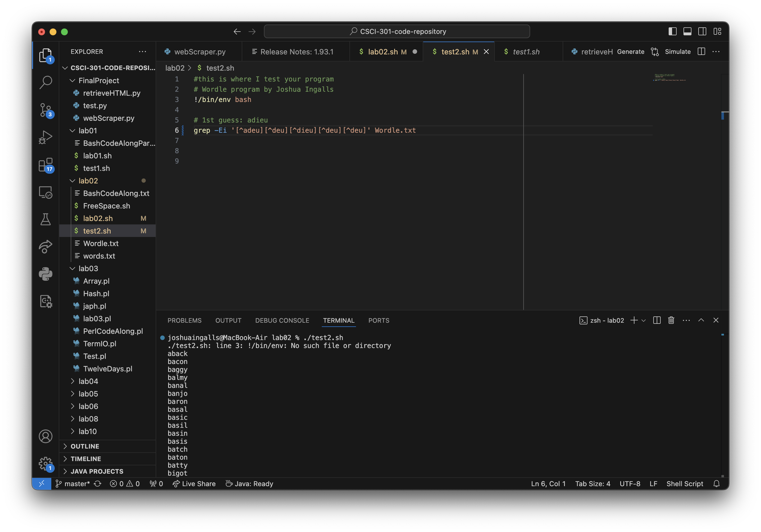Image resolution: width=761 pixels, height=532 pixels.
Task: Close the terminal panel
Action: (x=716, y=320)
